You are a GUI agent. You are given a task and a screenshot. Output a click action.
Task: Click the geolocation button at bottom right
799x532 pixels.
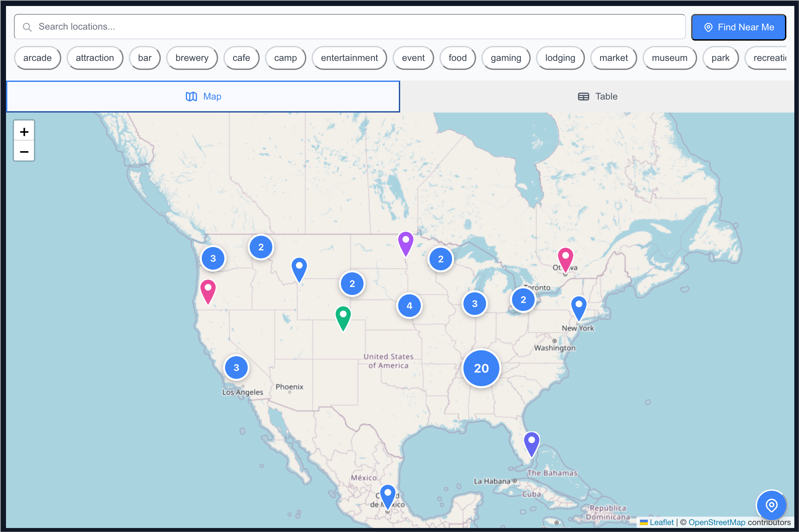click(x=771, y=505)
